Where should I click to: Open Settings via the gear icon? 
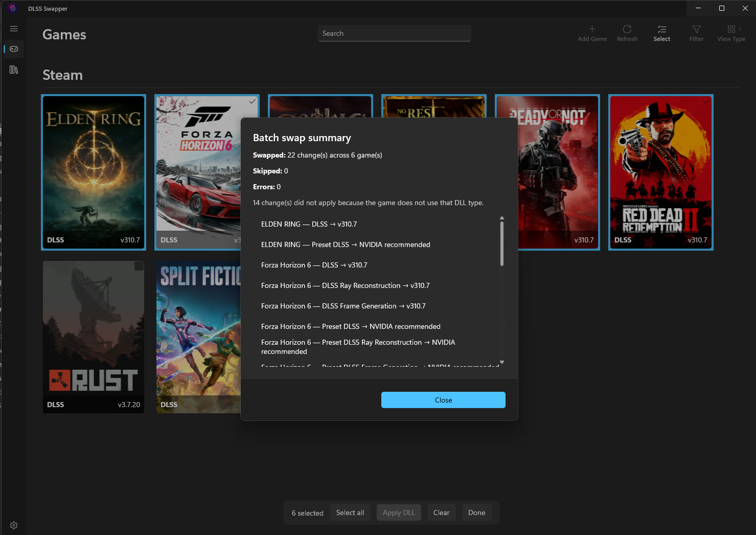coord(14,525)
